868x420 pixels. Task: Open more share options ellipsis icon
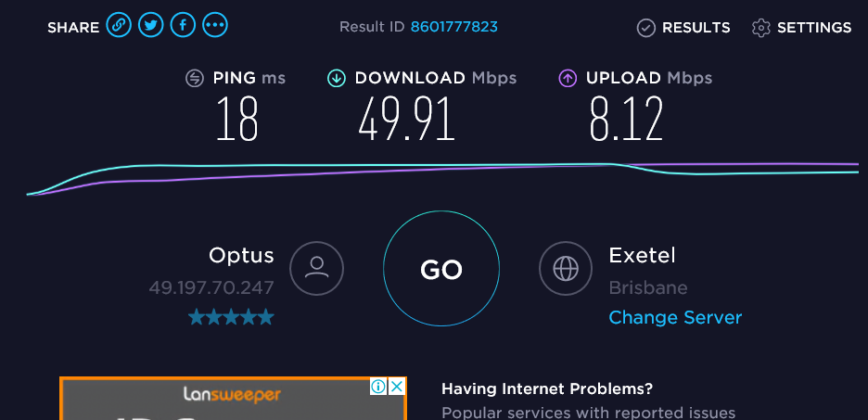(x=215, y=25)
